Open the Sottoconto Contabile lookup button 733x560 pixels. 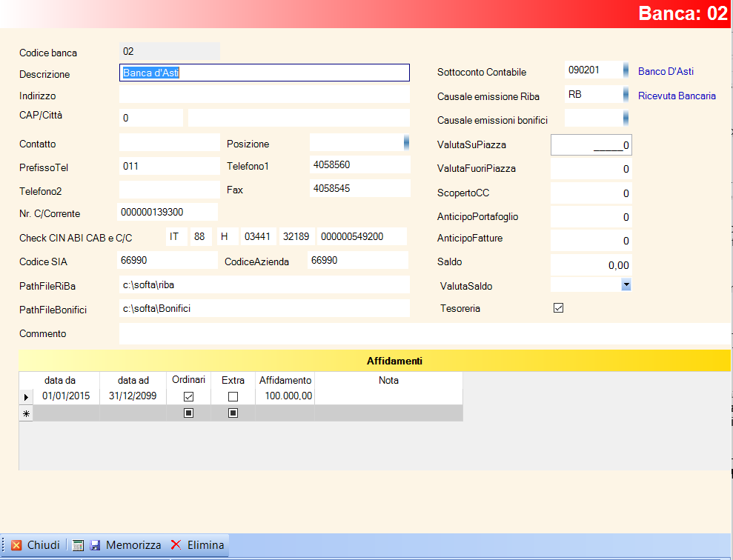(626, 70)
